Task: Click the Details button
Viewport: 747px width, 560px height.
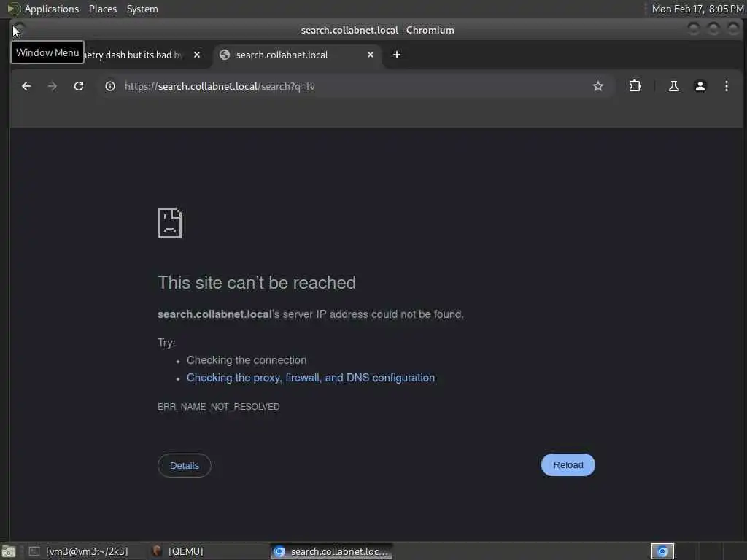Action: (185, 466)
